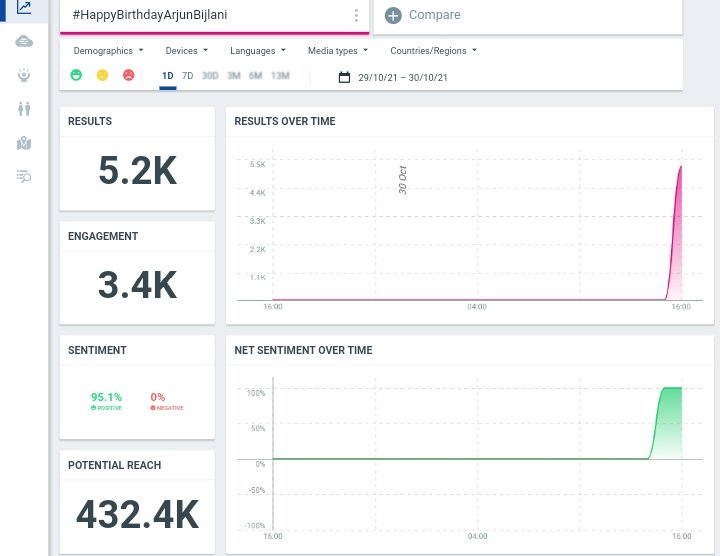Open the demographics people sidebar icon
Image resolution: width=720 pixels, height=556 pixels.
(x=24, y=109)
